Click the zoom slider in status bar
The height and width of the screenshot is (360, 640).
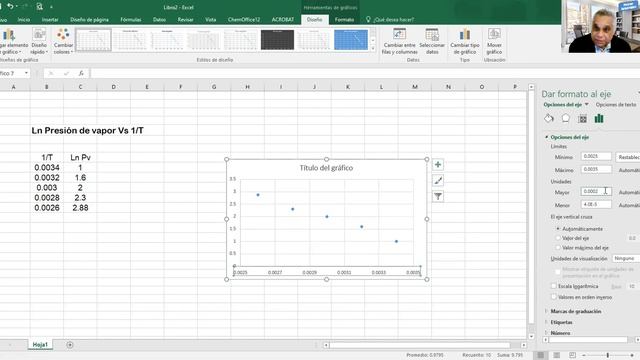pyautogui.click(x=608, y=355)
